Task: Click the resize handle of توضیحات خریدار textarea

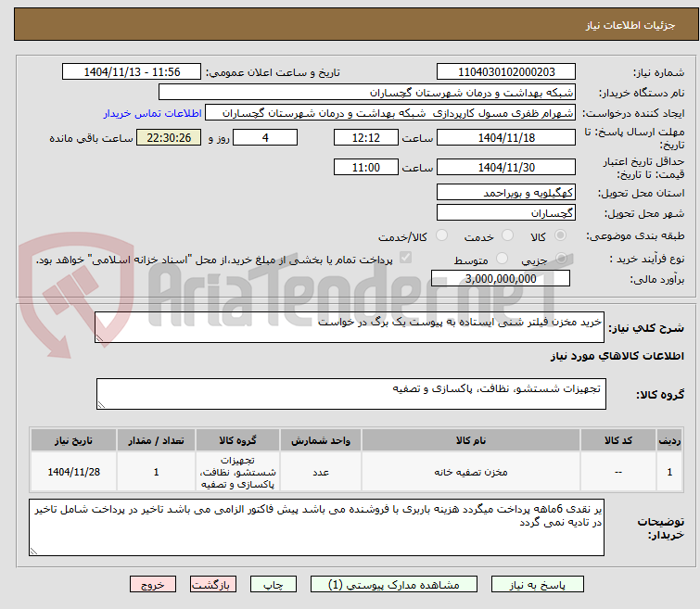Action: click(34, 552)
